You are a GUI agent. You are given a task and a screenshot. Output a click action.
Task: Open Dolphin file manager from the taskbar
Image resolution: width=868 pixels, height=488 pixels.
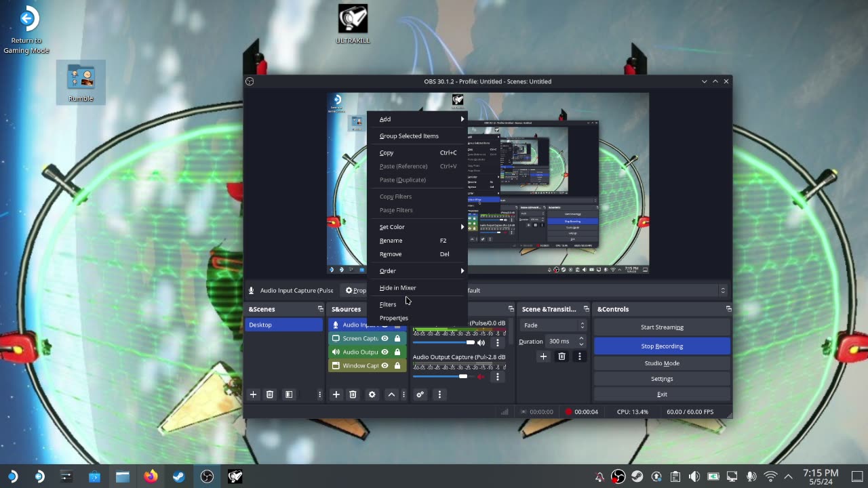click(122, 476)
